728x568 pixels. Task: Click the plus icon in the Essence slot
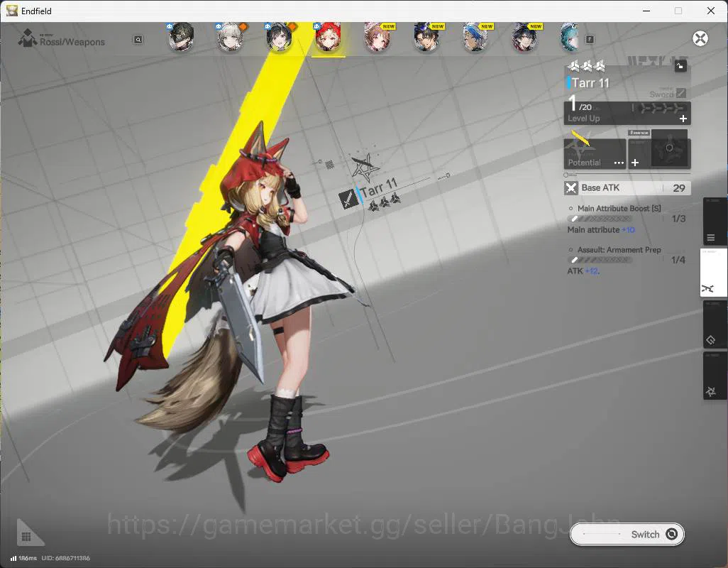click(x=635, y=163)
